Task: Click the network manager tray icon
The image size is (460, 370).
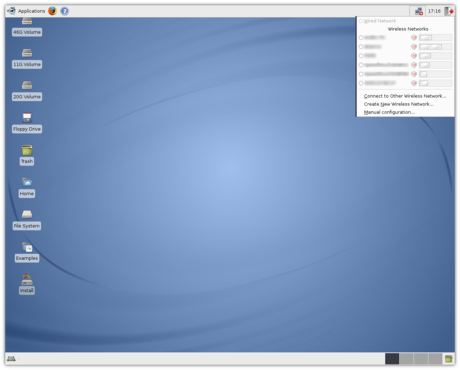Action: (x=419, y=11)
